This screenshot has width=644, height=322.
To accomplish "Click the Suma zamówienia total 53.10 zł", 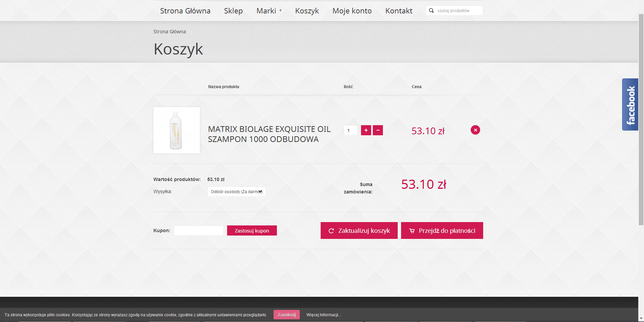I will (424, 184).
